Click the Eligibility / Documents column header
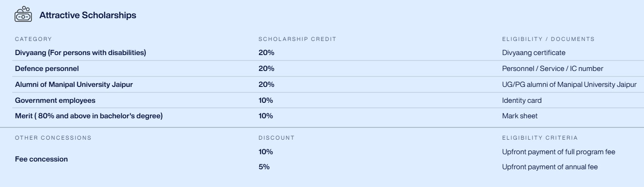Screen dimensions: 644x187 tap(548, 39)
